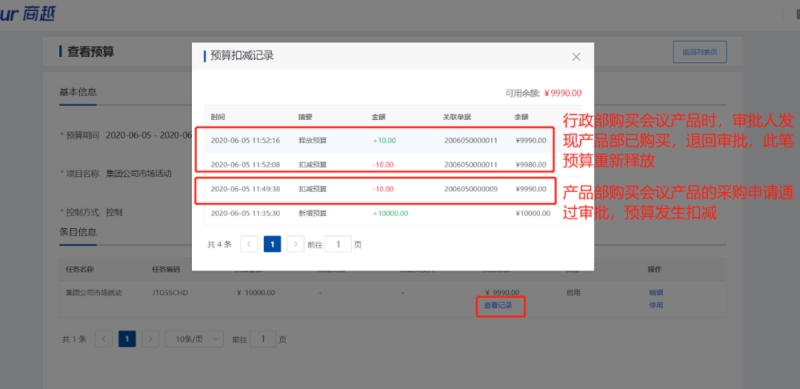800x389 pixels.
Task: Click background table's previous page arrow
Action: point(104,339)
